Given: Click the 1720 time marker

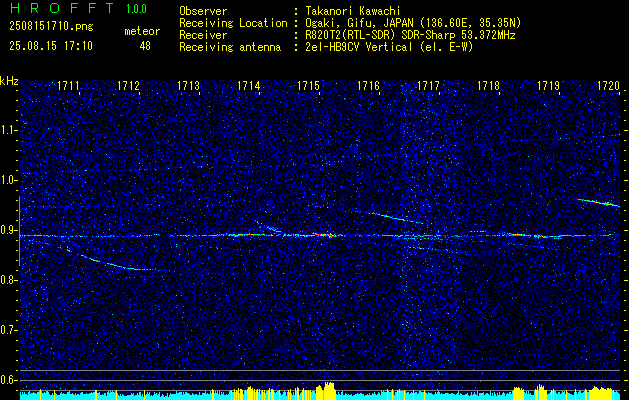Looking at the screenshot, I should (x=608, y=85).
